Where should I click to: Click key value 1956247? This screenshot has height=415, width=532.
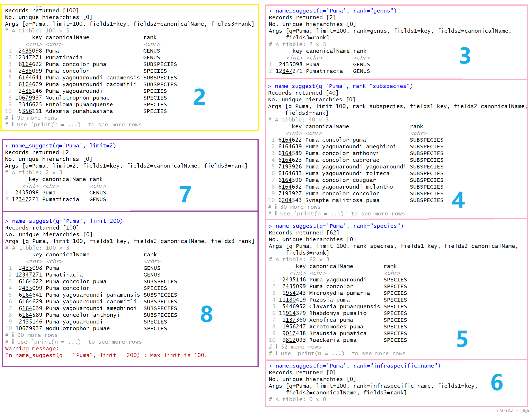coord(294,327)
